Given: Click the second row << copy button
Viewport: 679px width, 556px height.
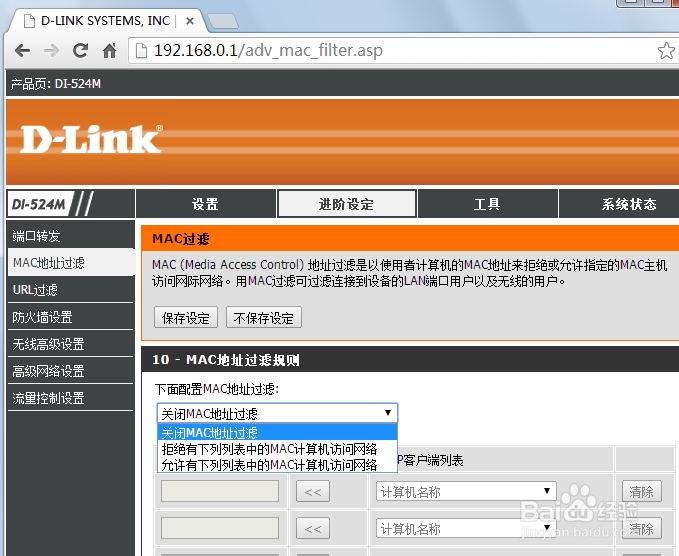Looking at the screenshot, I should click(313, 528).
